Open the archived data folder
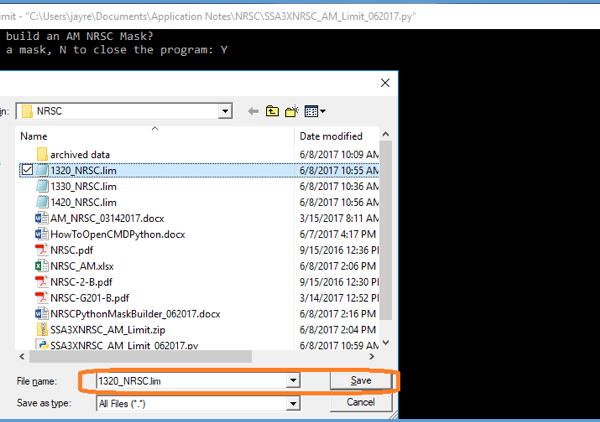This screenshot has height=422, width=600. coord(80,154)
